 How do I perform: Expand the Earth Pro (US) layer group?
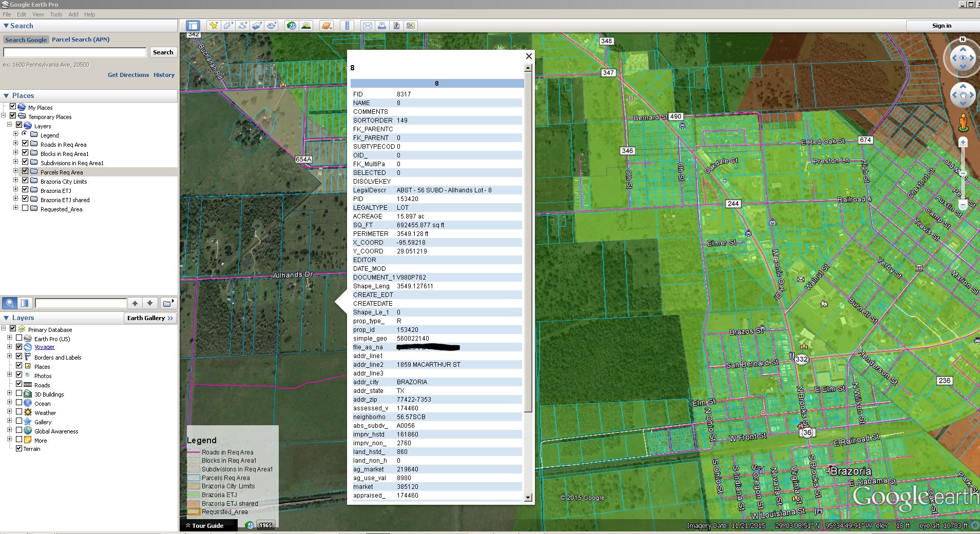coord(10,339)
